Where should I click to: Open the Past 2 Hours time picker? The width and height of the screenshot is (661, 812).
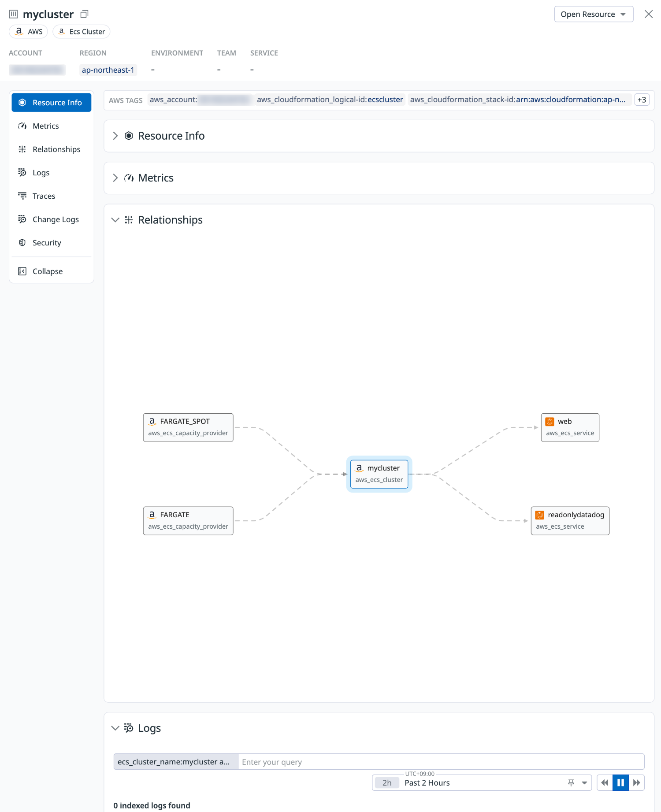point(482,783)
